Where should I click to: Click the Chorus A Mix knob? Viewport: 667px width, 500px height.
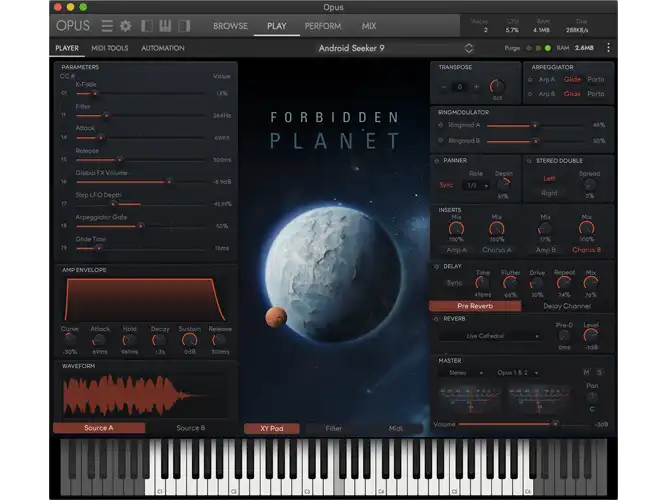coord(496,229)
